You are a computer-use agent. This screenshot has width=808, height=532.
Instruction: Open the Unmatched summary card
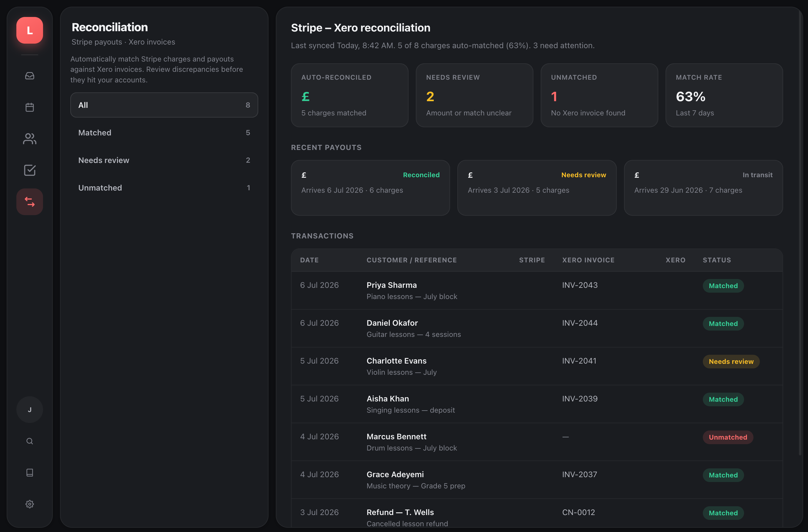point(599,95)
